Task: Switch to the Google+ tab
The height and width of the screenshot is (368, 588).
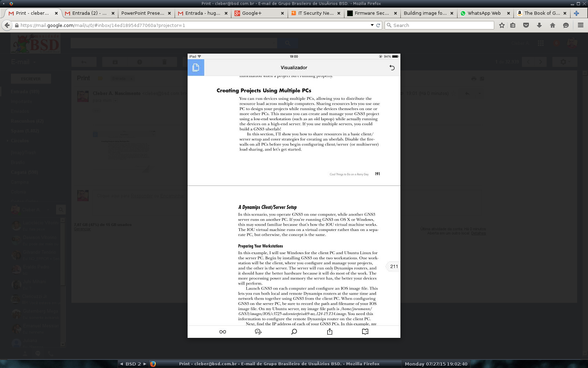Action: 259,13
